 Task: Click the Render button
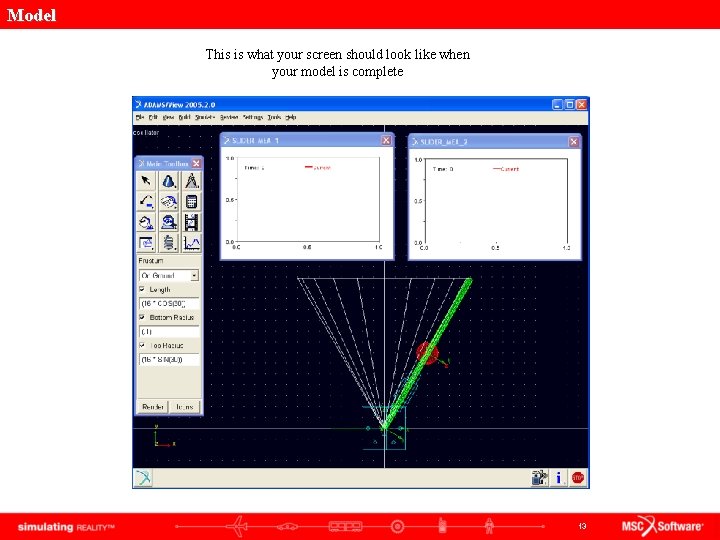tap(153, 407)
